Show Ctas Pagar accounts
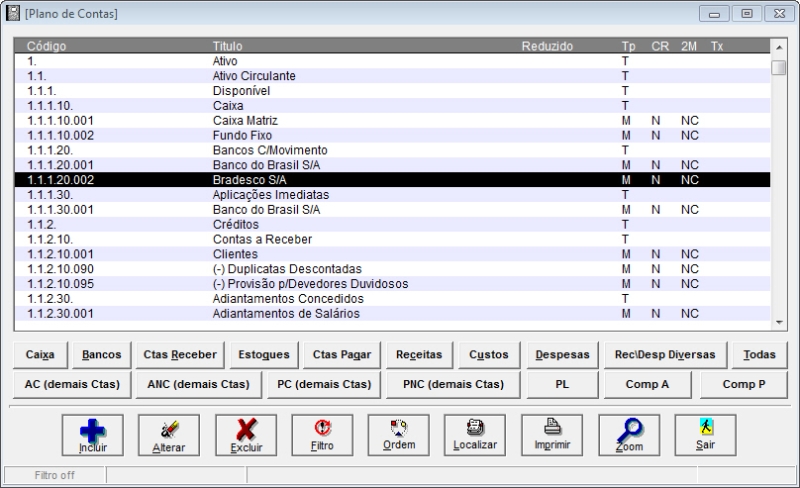The image size is (800, 488). (342, 355)
